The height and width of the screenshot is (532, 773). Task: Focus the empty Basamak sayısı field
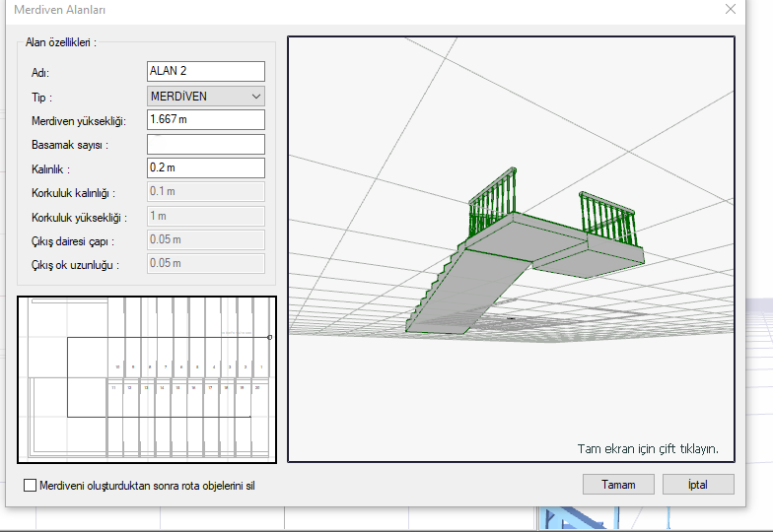tap(205, 144)
